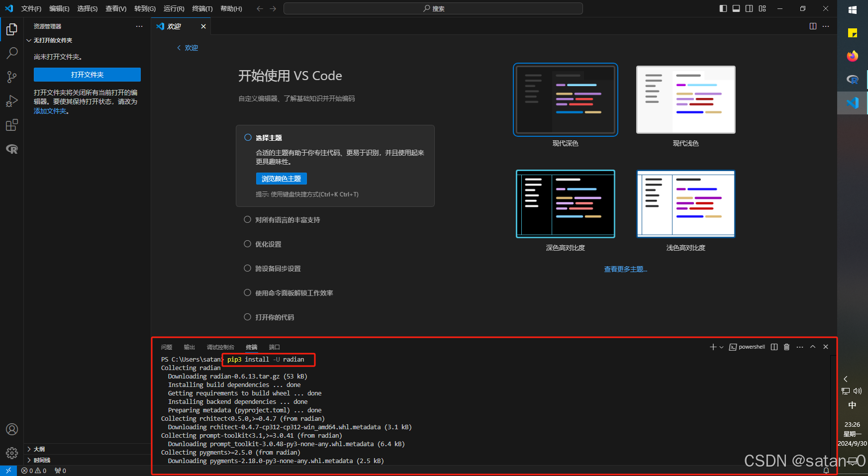The image size is (868, 476).
Task: Choose the 浅色高对比度 theme preview
Action: [686, 204]
